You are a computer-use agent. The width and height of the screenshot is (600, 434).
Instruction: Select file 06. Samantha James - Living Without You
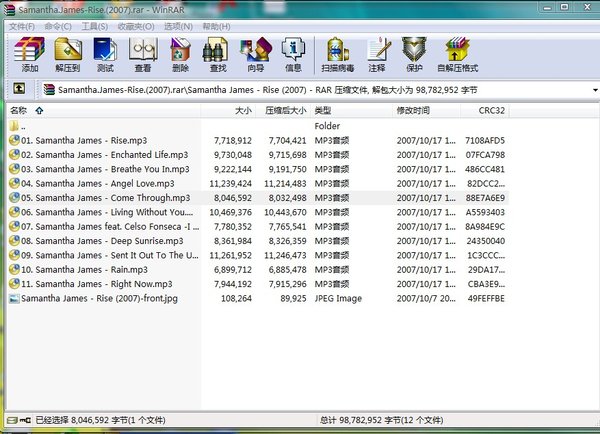click(x=107, y=212)
